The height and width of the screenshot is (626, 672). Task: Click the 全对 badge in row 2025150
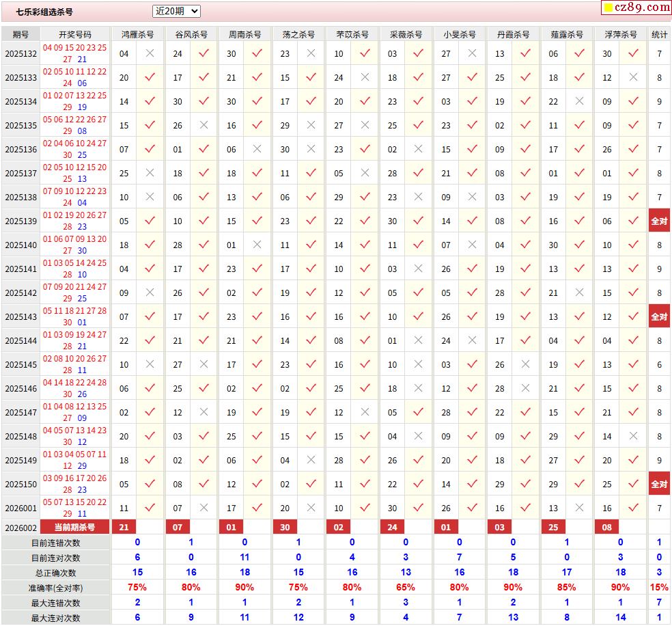tap(659, 484)
